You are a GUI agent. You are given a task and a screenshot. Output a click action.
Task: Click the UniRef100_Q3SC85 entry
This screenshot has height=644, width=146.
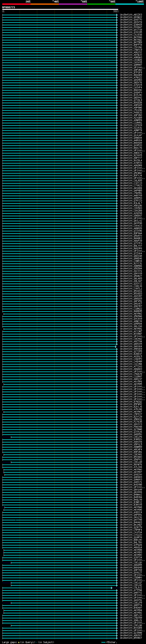131,32
